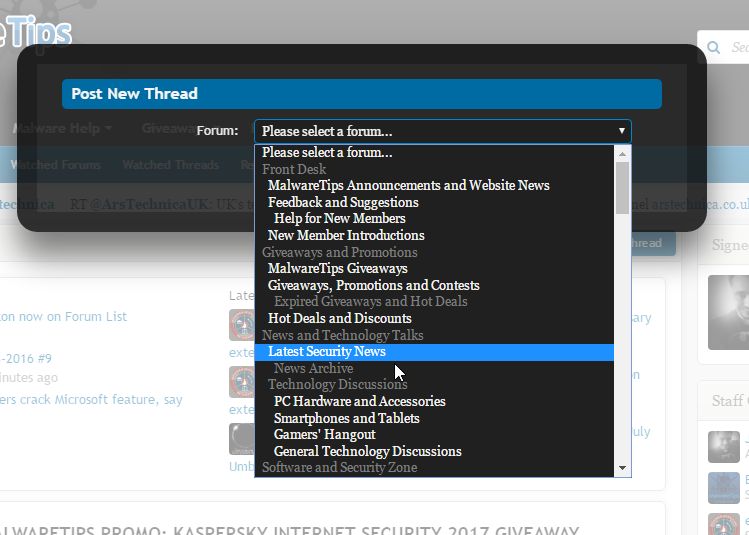This screenshot has height=535, width=749.
Task: Select highlighted Latest Security News option
Action: [434, 352]
